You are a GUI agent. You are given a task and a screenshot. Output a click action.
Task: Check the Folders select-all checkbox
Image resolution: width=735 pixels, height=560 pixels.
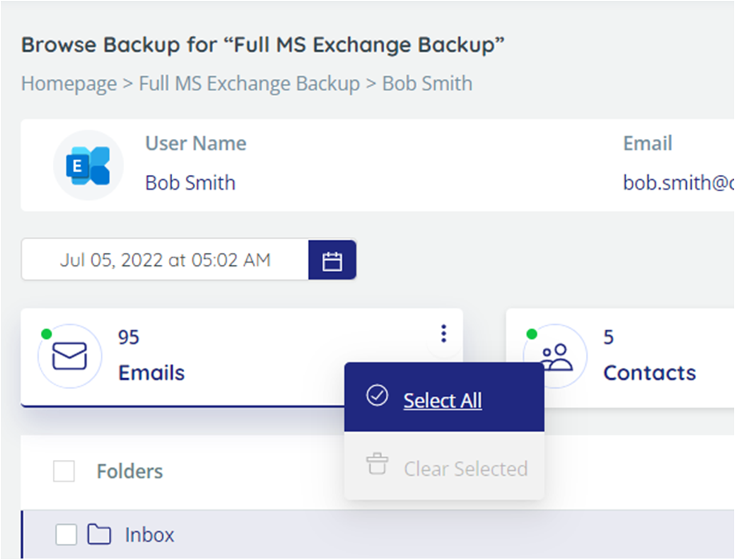click(64, 470)
